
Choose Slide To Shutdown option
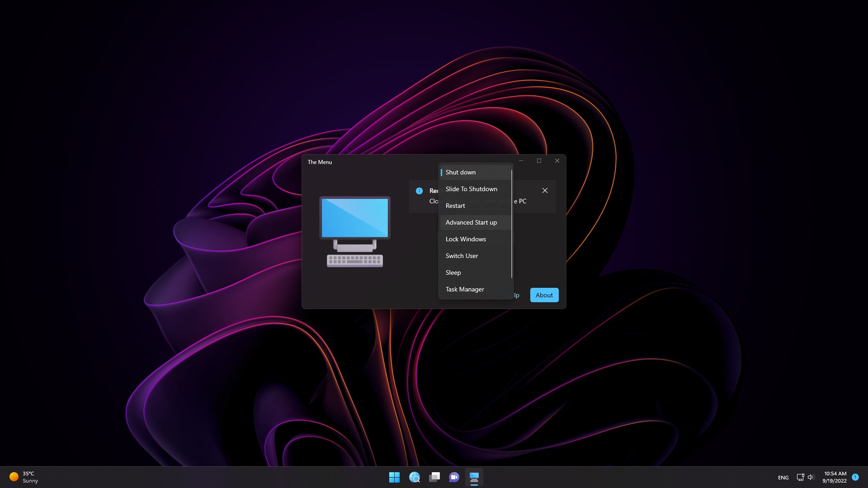pos(476,189)
